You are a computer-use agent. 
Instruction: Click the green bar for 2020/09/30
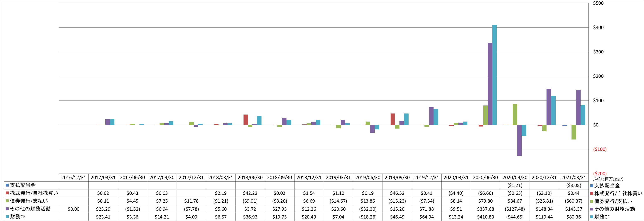click(x=515, y=115)
